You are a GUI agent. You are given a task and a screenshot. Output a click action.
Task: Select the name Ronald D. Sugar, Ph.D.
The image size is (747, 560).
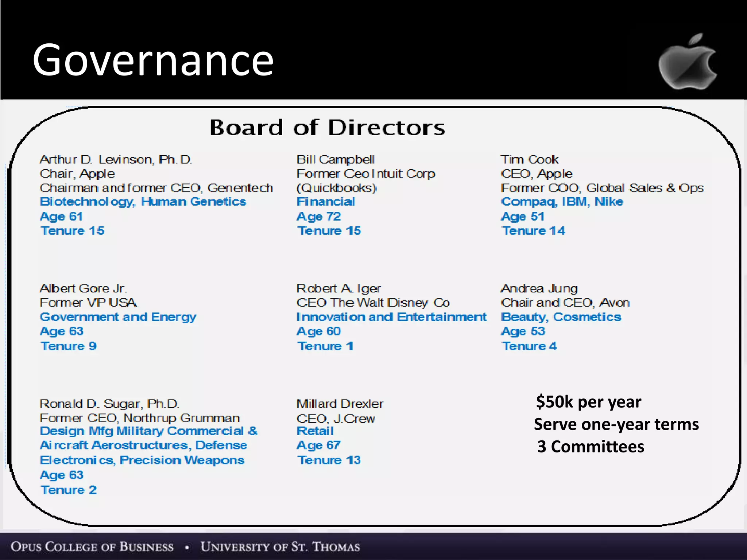109,404
